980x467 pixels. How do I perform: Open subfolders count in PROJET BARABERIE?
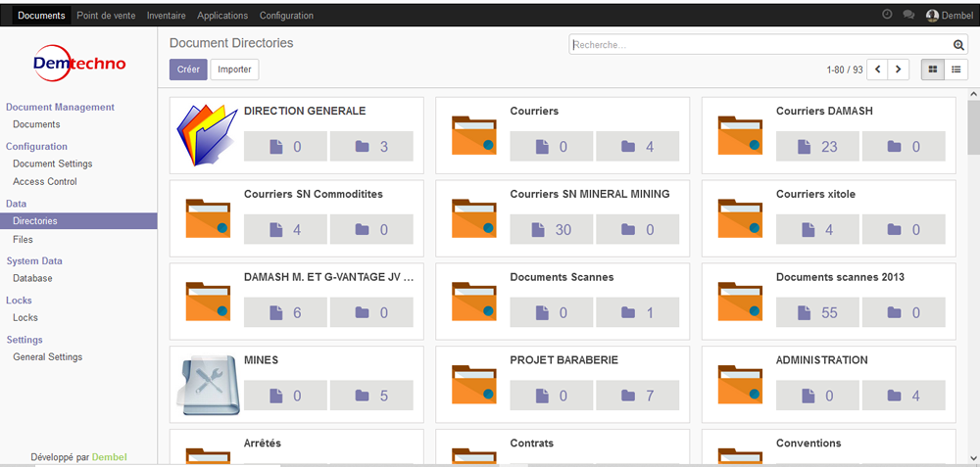coord(636,396)
